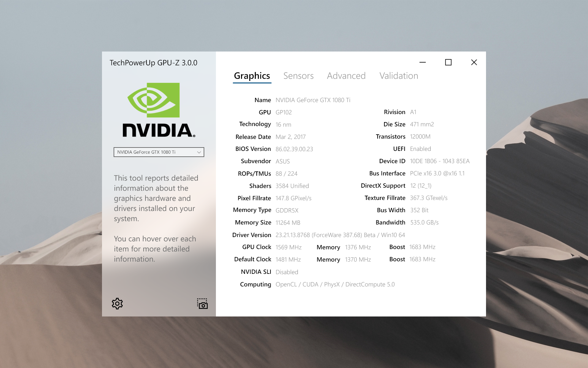This screenshot has width=588, height=368.
Task: Click the DirectX Support value 12 (12_1)
Action: click(421, 186)
